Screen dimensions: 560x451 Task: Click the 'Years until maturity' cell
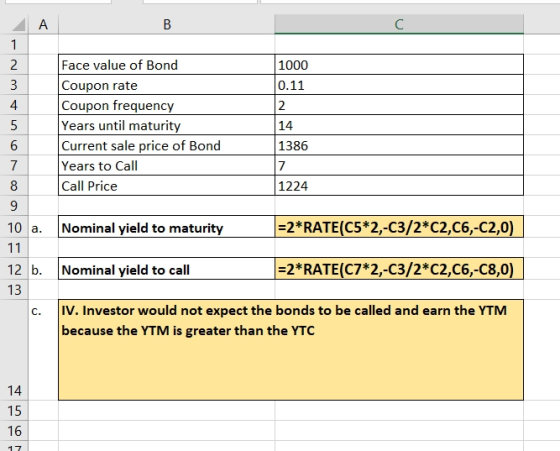pos(167,125)
